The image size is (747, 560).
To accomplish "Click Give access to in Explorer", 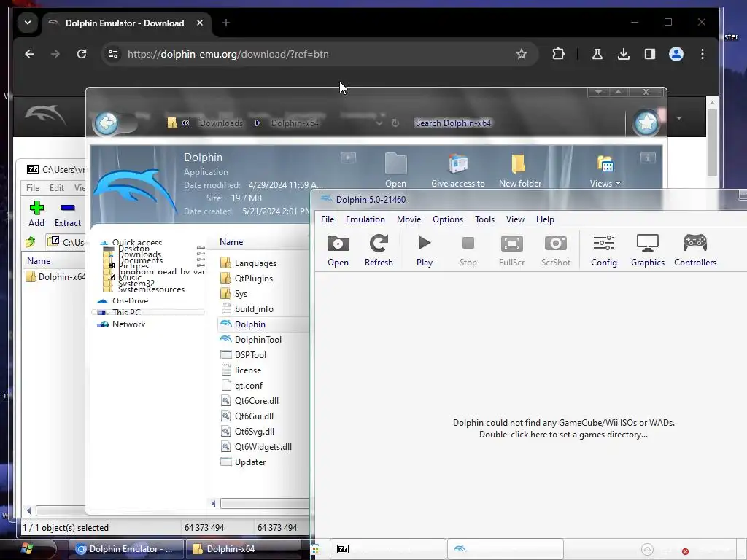I will coord(458,171).
